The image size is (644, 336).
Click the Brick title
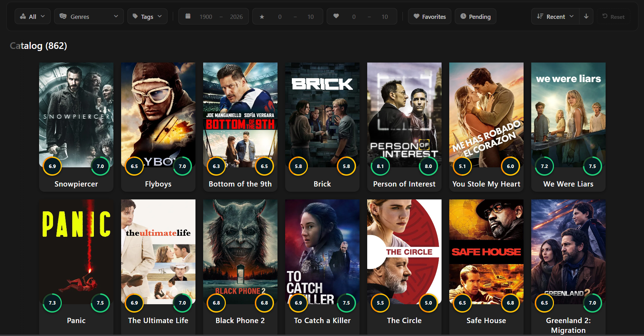(322, 184)
